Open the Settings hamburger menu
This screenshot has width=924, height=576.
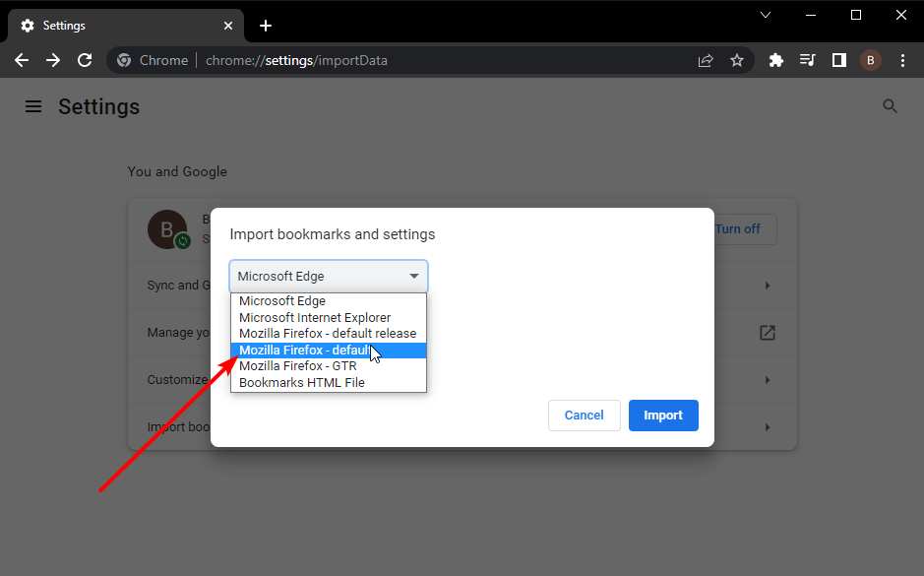(33, 106)
